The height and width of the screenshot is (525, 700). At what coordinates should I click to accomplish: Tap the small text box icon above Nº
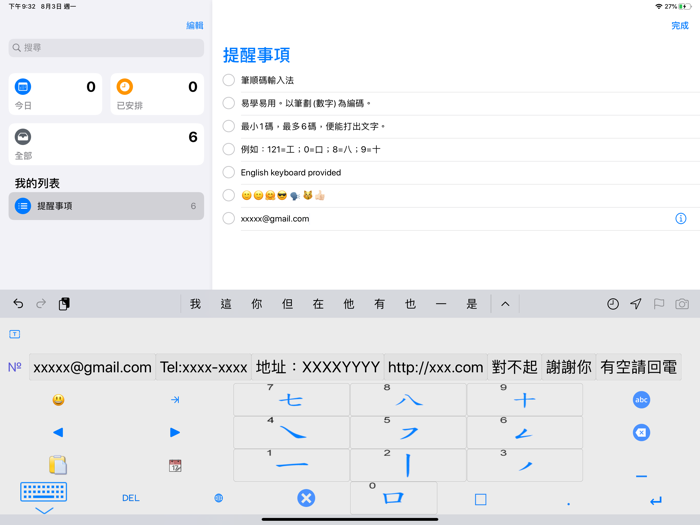[15, 334]
